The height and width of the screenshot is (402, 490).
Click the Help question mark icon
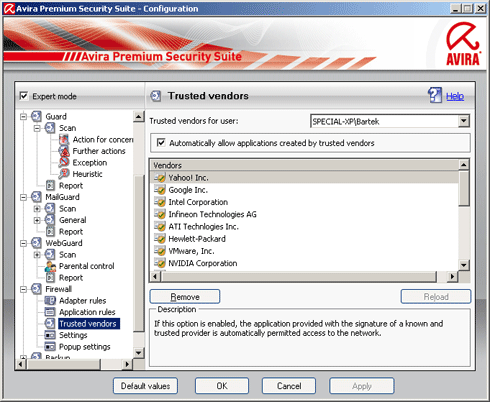[435, 96]
